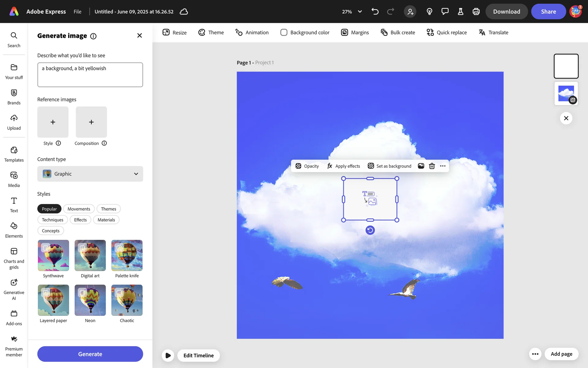This screenshot has width=588, height=368.
Task: Click the print icon in top bar
Action: 476,12
